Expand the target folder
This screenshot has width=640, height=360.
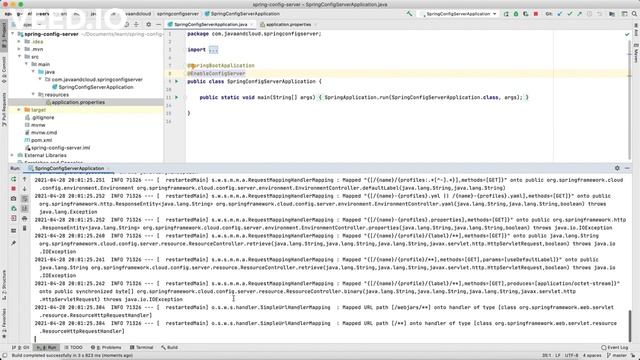point(19,110)
